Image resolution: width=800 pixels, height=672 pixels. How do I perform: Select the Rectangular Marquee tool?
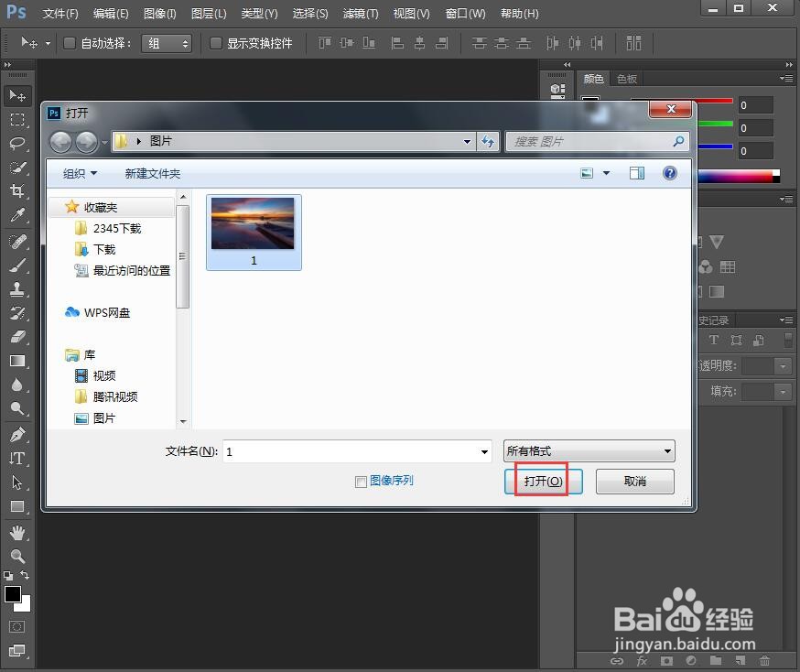click(17, 119)
